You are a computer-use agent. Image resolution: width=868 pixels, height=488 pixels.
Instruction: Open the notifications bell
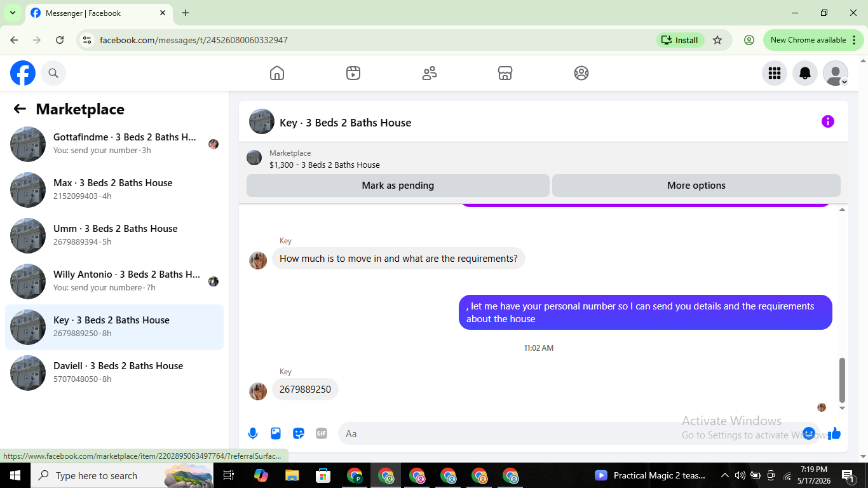pyautogui.click(x=805, y=73)
